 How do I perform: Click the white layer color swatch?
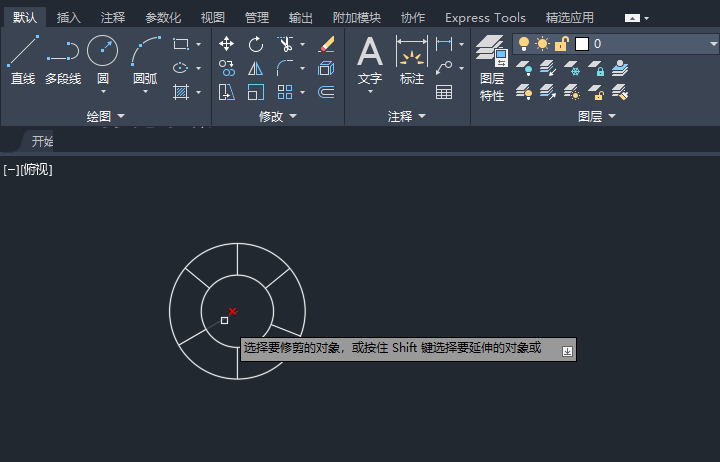[x=581, y=44]
